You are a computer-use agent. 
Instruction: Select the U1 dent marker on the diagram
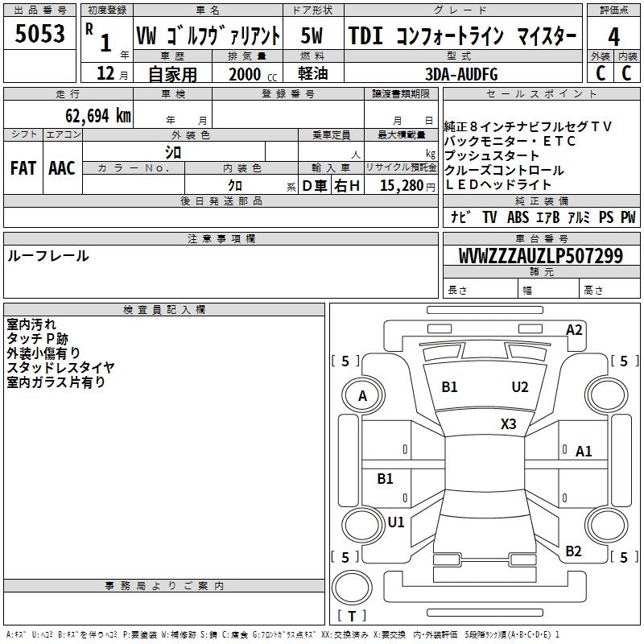click(x=396, y=522)
